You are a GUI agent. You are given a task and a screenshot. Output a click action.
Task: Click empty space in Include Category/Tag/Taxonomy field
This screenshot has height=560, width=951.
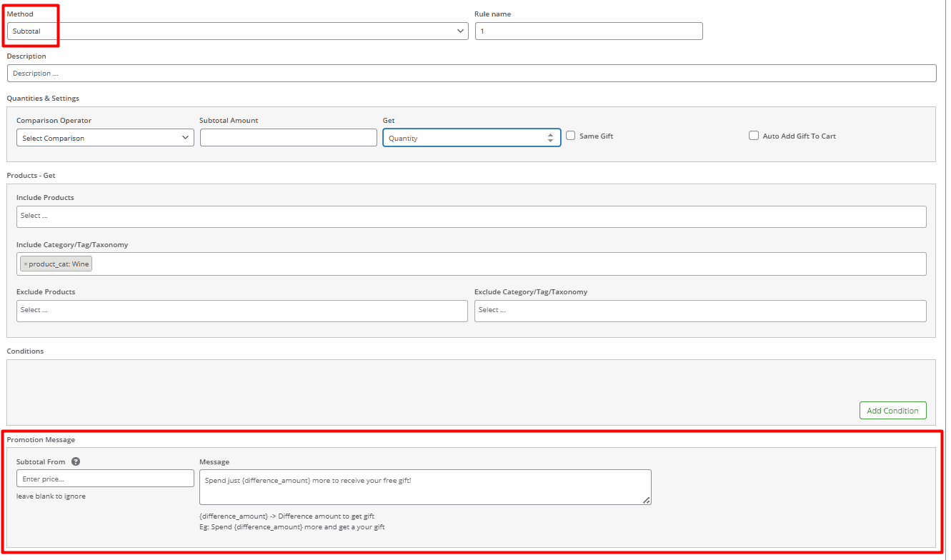pos(500,264)
